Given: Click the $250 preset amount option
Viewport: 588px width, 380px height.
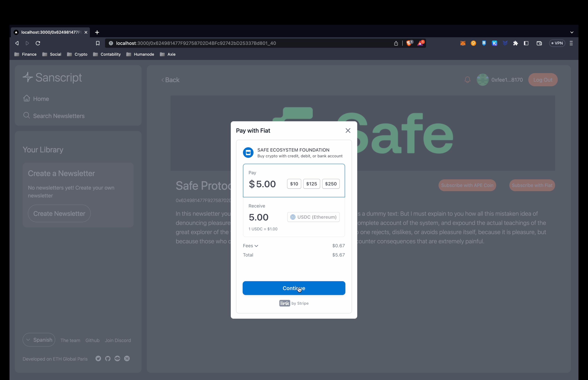Looking at the screenshot, I should tap(330, 183).
